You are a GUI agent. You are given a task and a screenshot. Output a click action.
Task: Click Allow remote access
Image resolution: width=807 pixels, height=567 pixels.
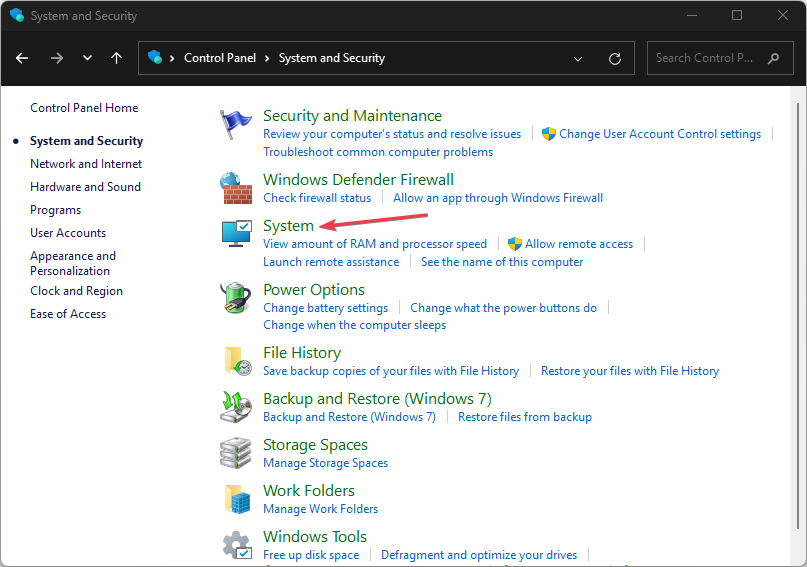[x=578, y=244]
